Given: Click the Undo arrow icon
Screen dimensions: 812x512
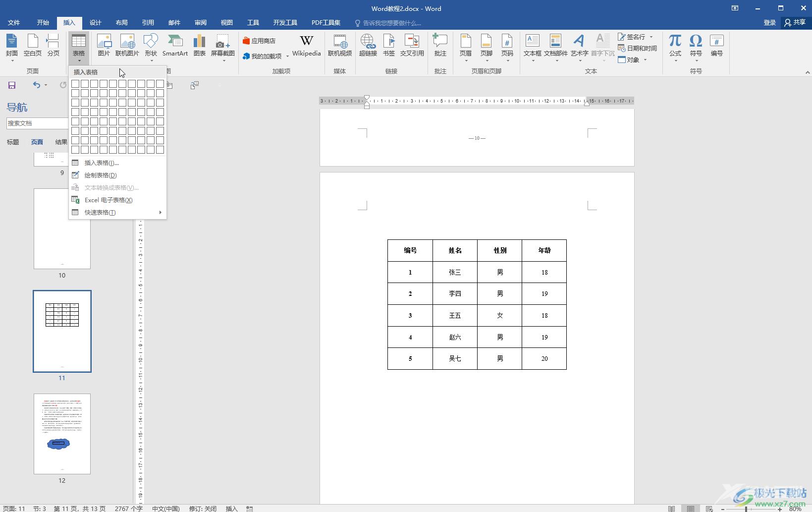Looking at the screenshot, I should [x=36, y=85].
